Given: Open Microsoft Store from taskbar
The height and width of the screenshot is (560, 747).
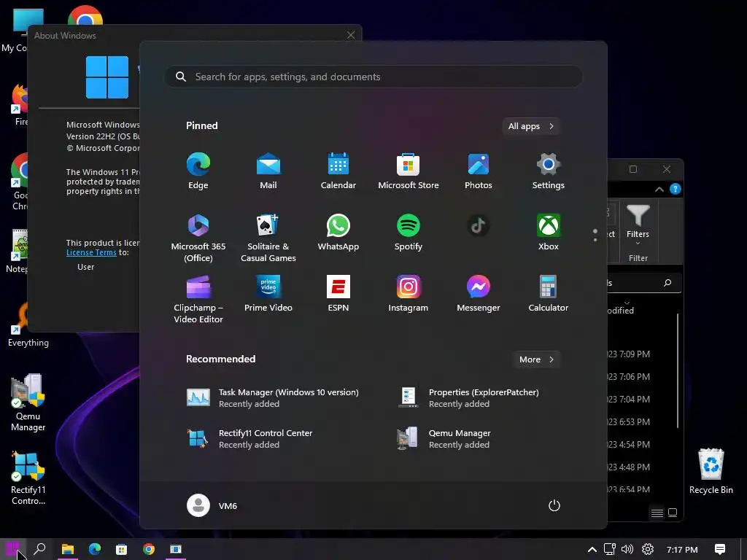Looking at the screenshot, I should pos(122,549).
